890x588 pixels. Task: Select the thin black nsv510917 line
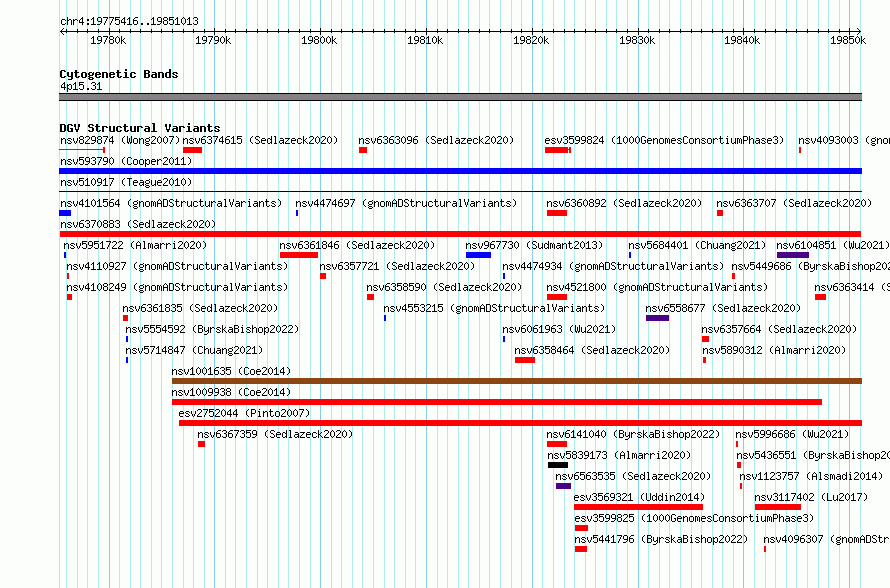point(460,192)
